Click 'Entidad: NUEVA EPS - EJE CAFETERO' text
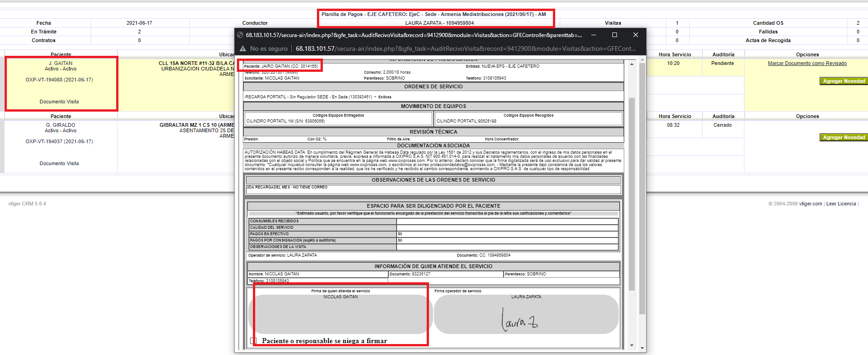 (x=503, y=66)
